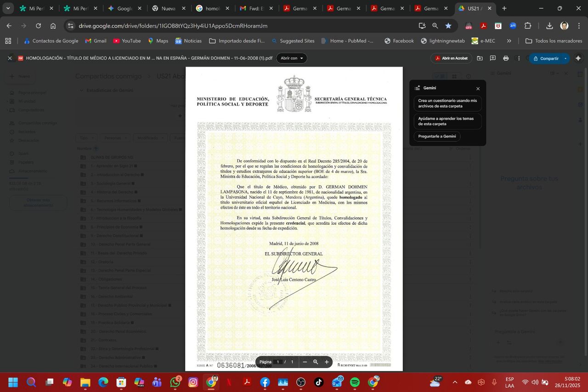Screen dimensions: 588x392
Task: Select 'Preguntarle a Gemini' suggestion
Action: (437, 136)
